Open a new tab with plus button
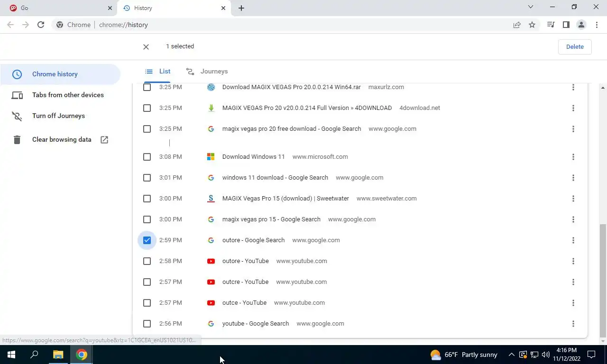Viewport: 607px width, 364px height. [x=241, y=8]
